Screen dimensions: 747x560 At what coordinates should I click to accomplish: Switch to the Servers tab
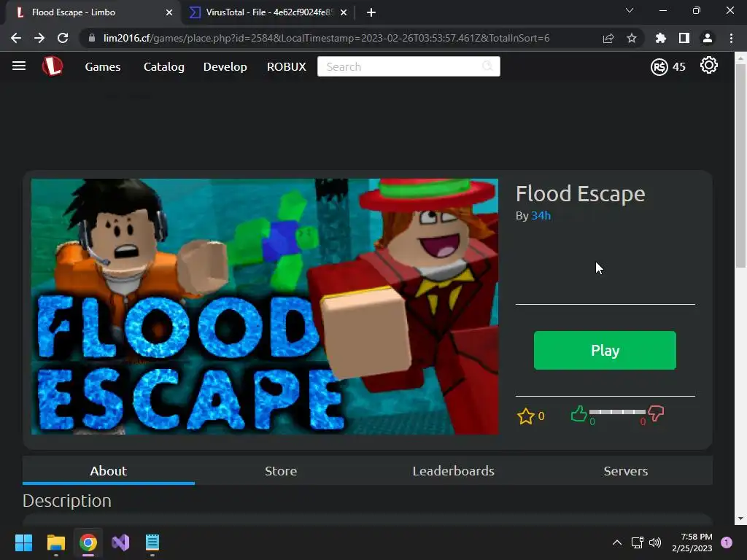click(x=626, y=470)
